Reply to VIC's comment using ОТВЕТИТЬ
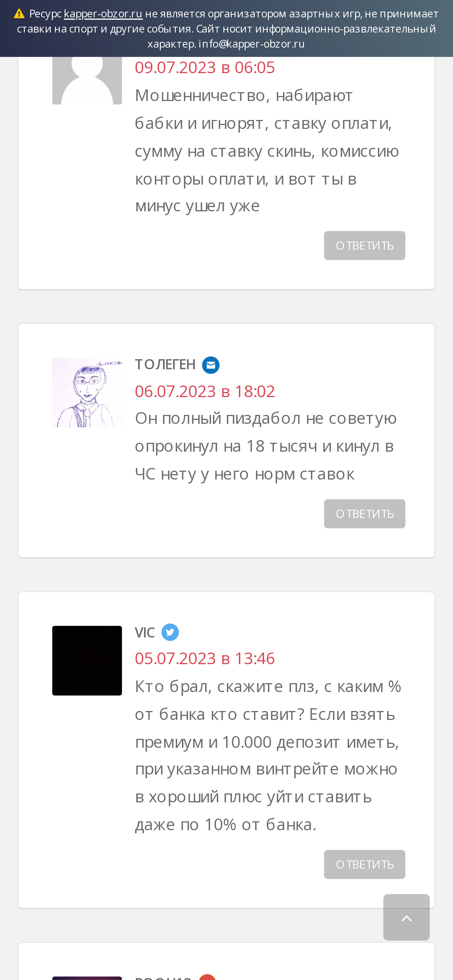The width and height of the screenshot is (453, 980). click(365, 865)
